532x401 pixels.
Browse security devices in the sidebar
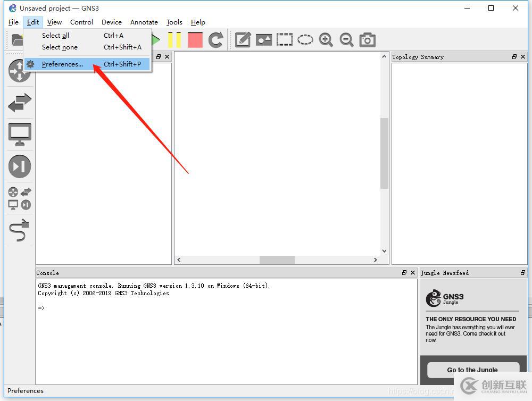(19, 166)
